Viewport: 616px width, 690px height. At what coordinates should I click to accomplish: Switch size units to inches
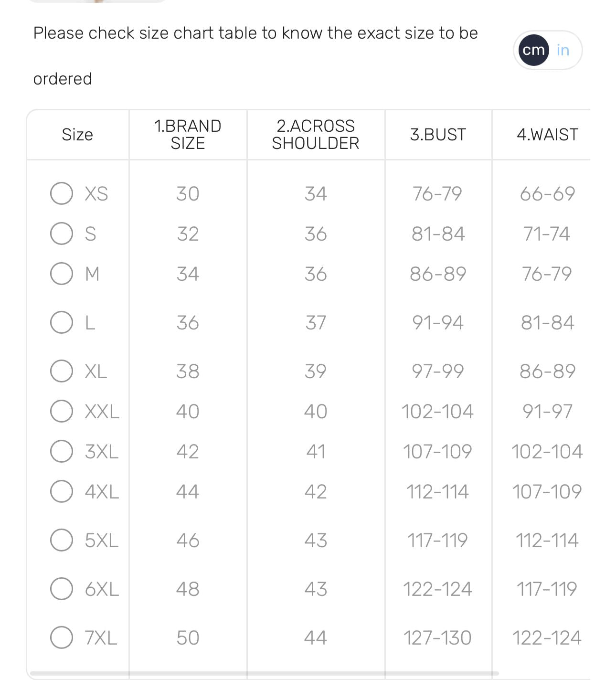click(563, 50)
